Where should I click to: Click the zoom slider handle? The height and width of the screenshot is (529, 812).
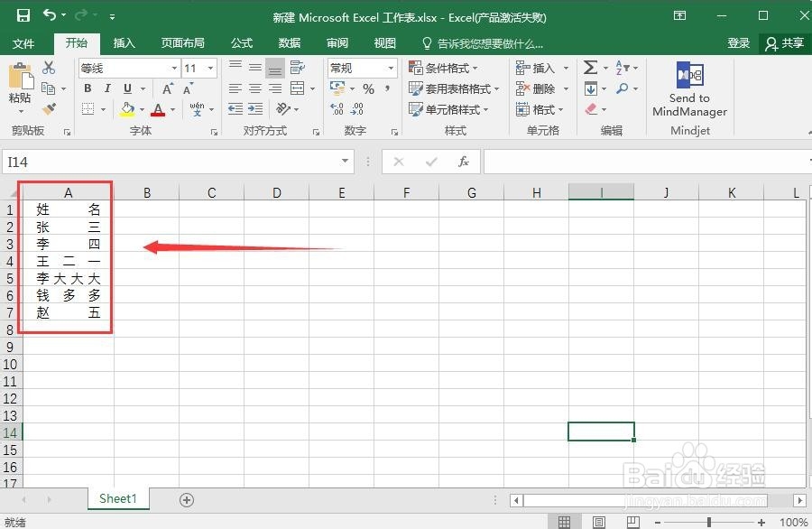pos(709,523)
